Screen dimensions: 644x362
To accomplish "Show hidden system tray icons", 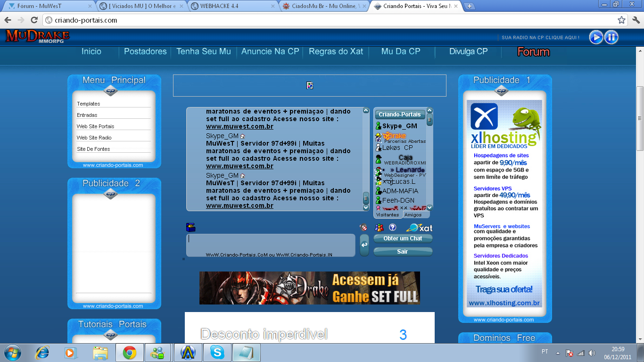I will point(558,353).
